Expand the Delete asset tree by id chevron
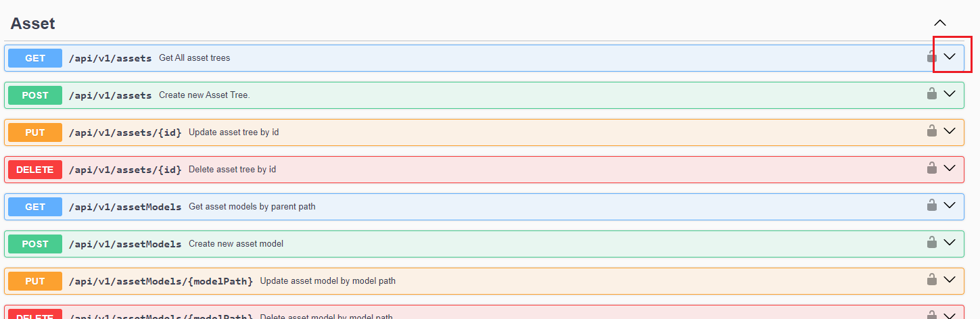Image resolution: width=980 pixels, height=319 pixels. click(x=950, y=168)
